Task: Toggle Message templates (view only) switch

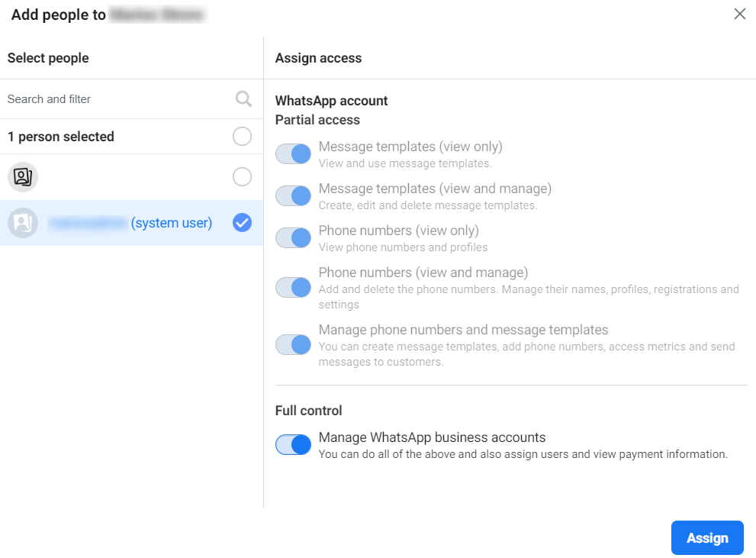Action: pos(293,154)
